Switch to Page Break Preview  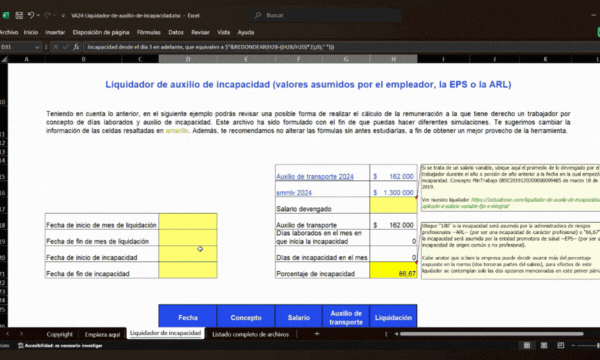[561, 345]
